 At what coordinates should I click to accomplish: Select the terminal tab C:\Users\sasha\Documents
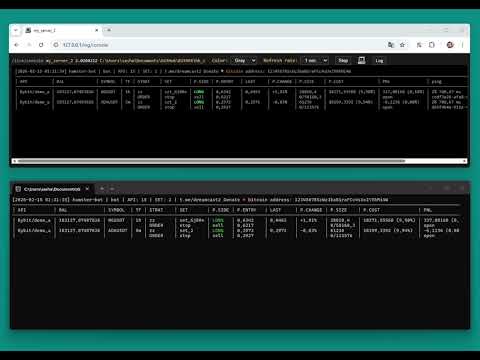point(52,189)
